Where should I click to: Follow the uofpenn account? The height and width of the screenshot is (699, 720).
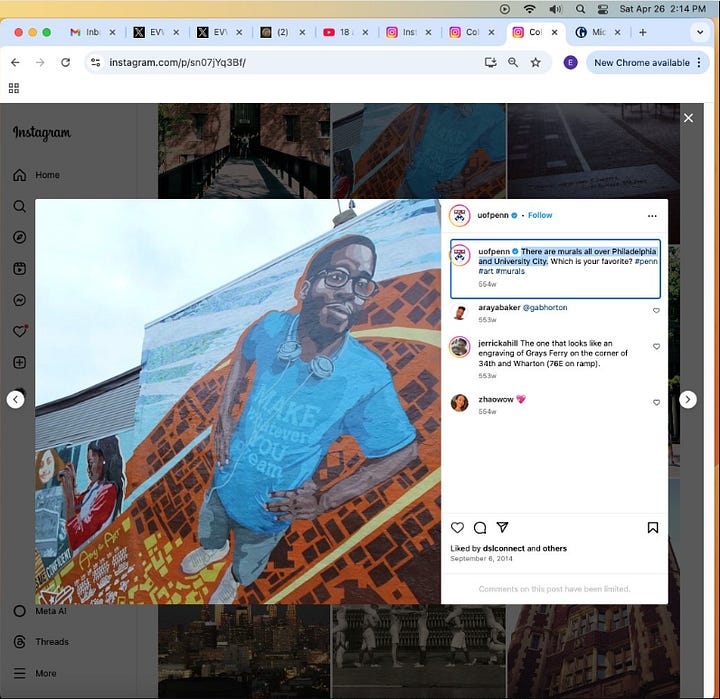pyautogui.click(x=540, y=215)
